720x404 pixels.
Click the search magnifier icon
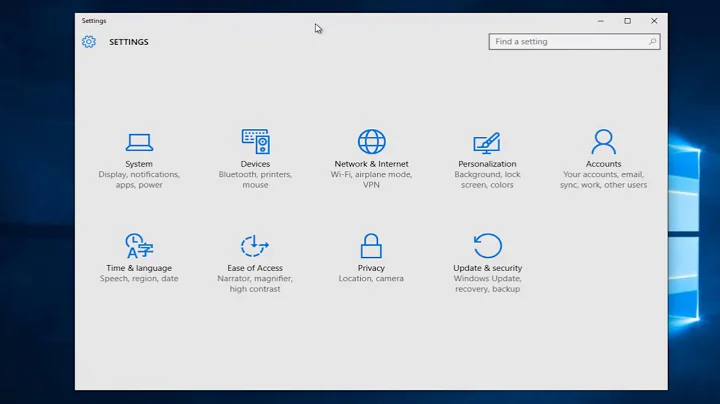(652, 42)
